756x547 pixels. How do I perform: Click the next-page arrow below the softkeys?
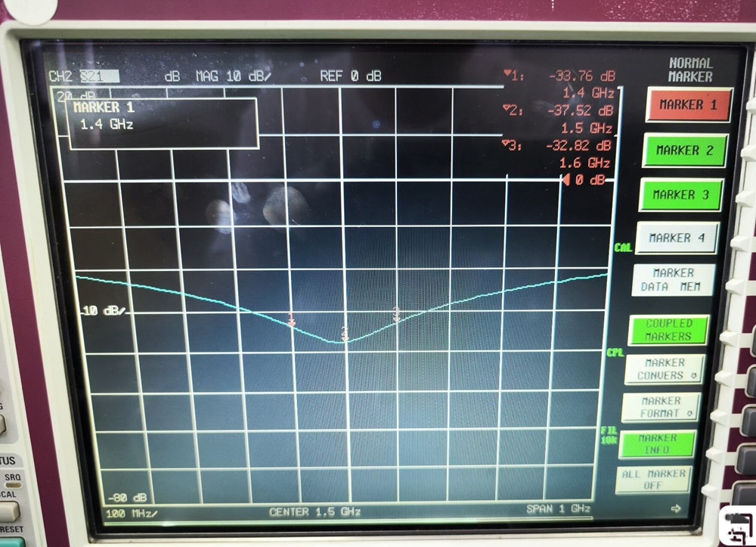click(x=675, y=508)
